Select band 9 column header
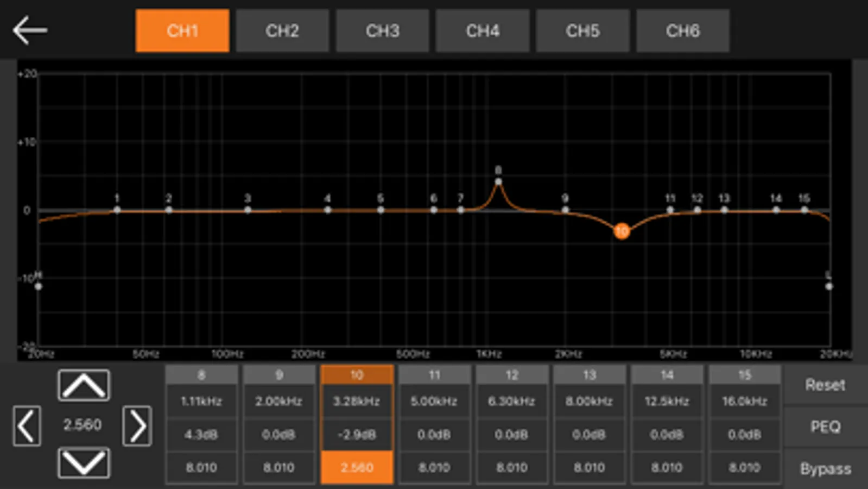 coord(279,375)
